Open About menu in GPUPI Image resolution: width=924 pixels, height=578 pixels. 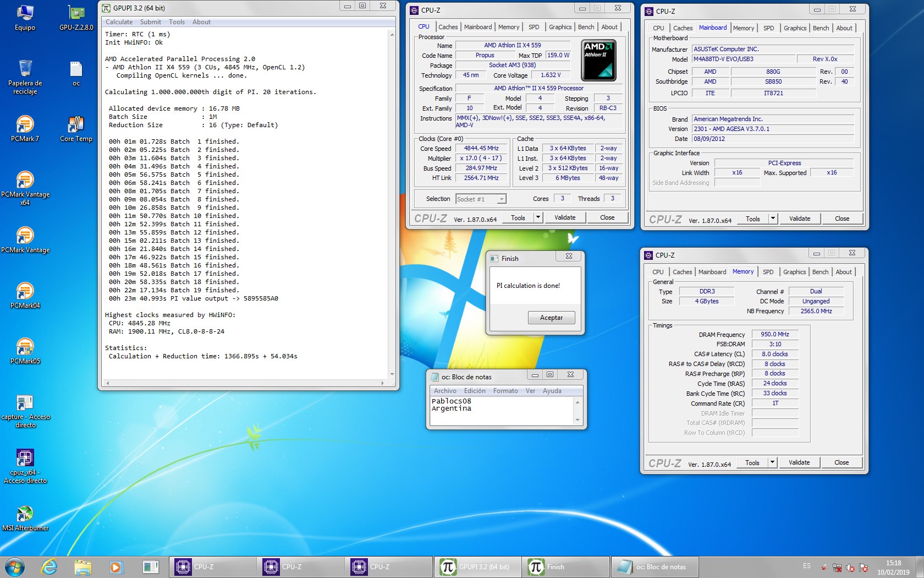pos(201,22)
